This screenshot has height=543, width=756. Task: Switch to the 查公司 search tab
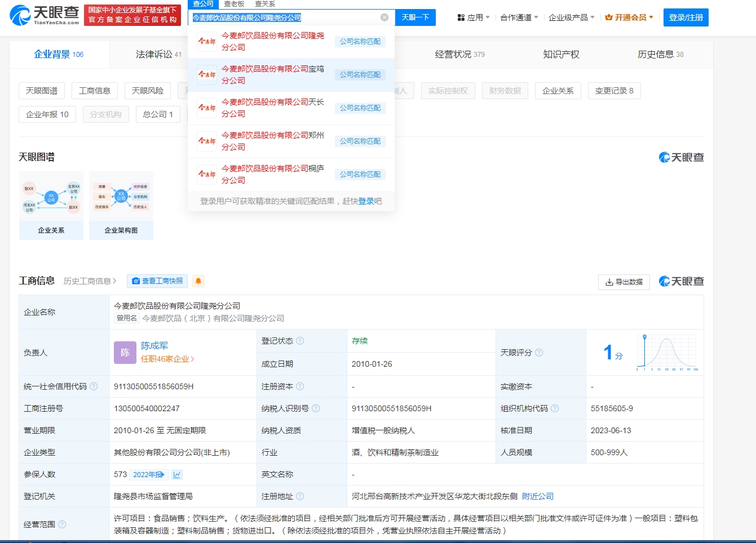click(204, 4)
